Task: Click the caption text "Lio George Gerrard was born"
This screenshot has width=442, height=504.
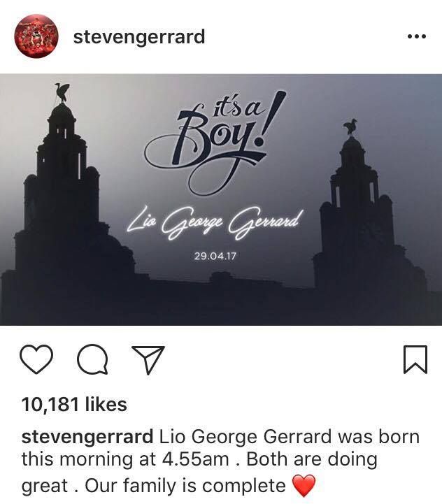Action: coord(290,438)
